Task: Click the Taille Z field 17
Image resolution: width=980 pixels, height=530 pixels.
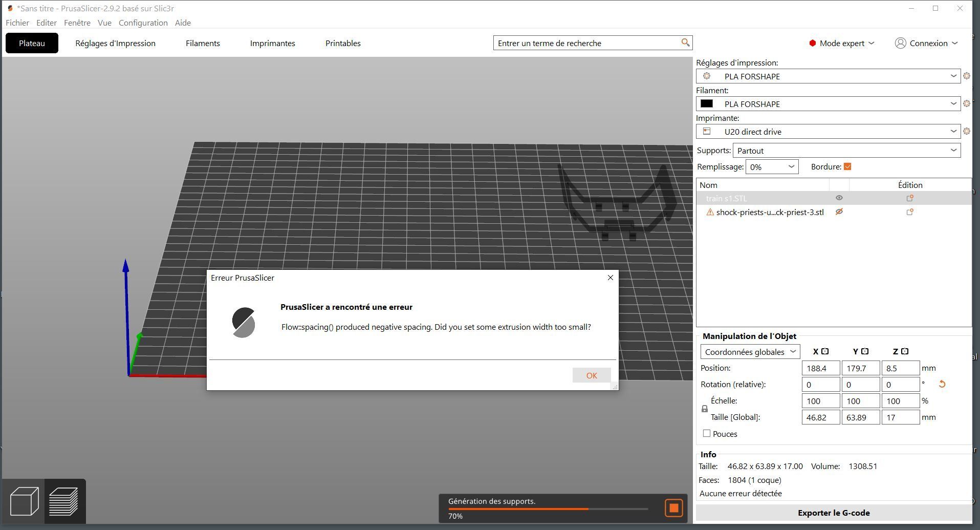Action: point(901,417)
